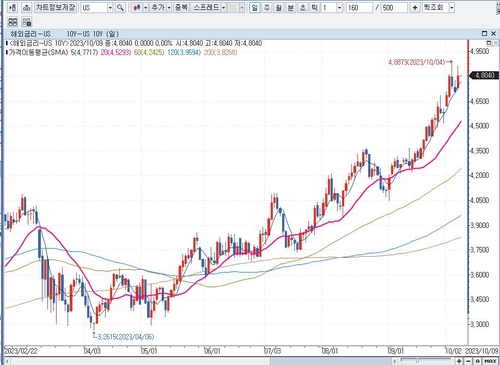
Task: Select the 분 minute period toggle
Action: [291, 7]
